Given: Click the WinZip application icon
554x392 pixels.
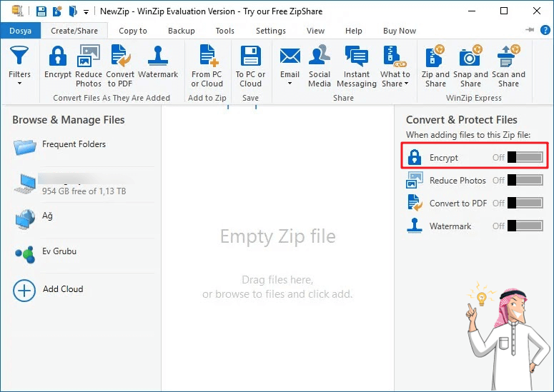Looking at the screenshot, I should coord(17,11).
